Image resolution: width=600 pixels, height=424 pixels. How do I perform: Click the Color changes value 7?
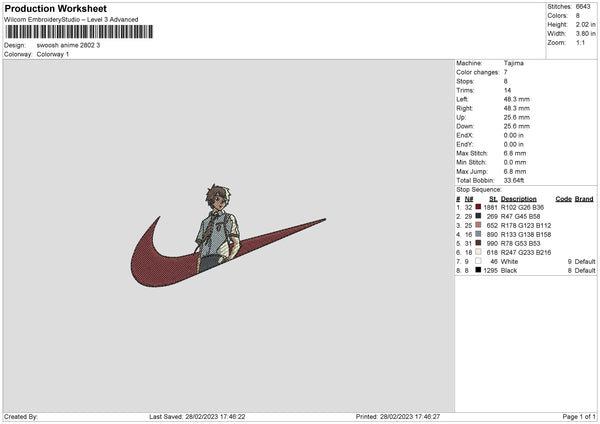pos(505,72)
